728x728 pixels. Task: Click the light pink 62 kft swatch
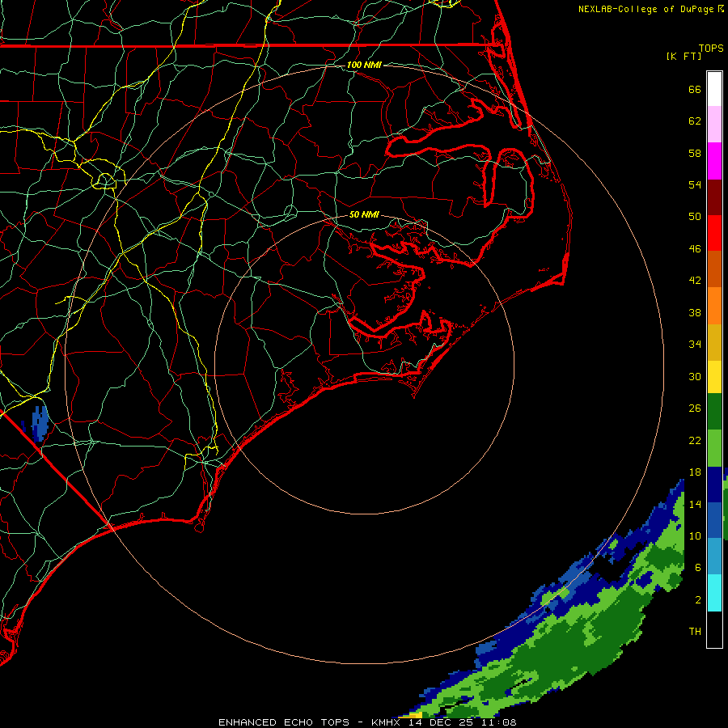(714, 125)
